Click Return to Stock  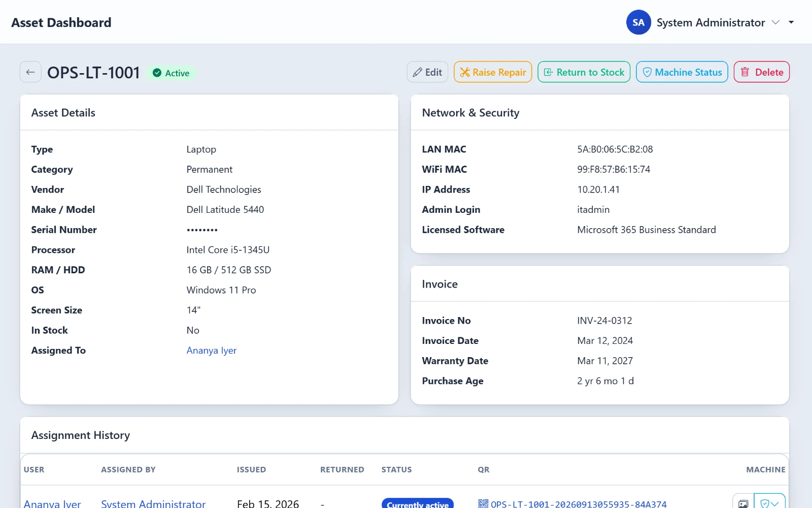(x=584, y=72)
